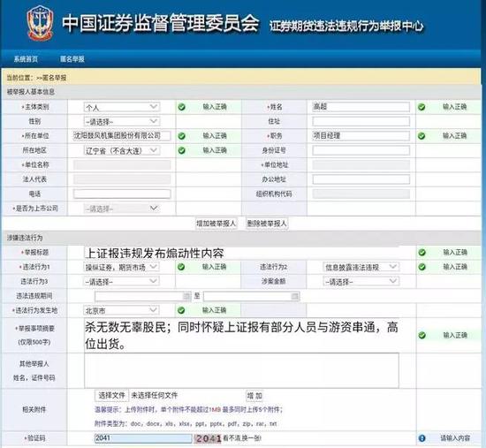Screen dimensions: 486x448
Task: Expand the 主体类别 dropdown showing 个人
Action: tap(122, 107)
